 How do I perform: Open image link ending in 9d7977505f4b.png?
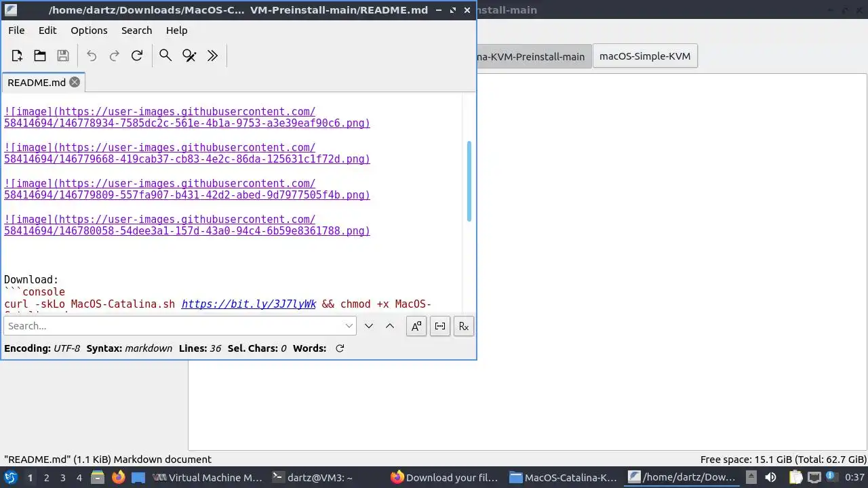[187, 189]
